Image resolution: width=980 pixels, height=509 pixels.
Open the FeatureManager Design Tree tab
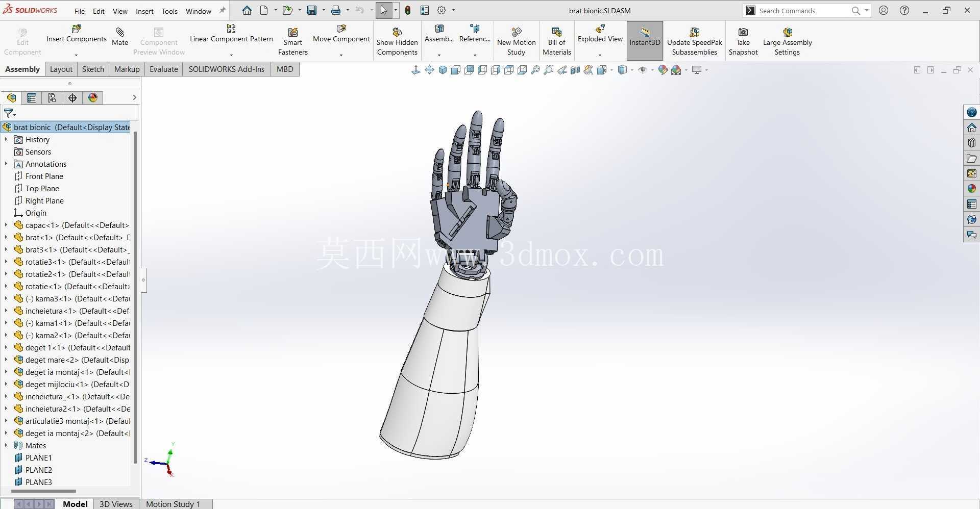click(11, 98)
